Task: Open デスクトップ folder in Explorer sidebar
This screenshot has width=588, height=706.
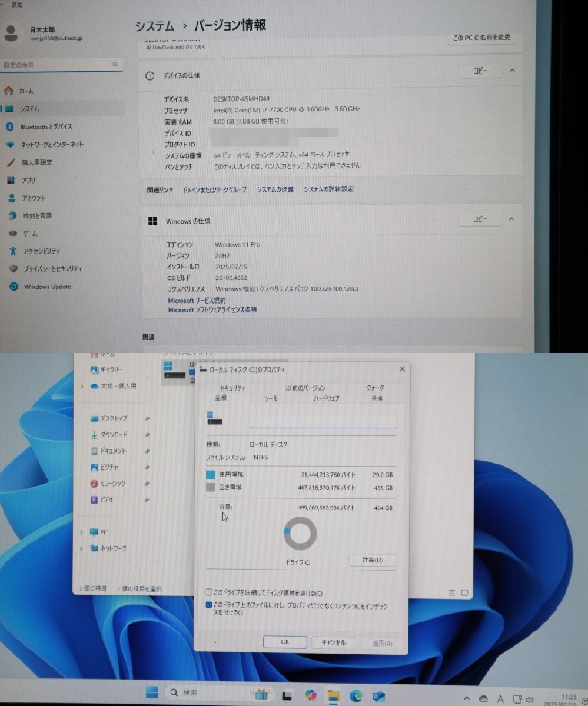Action: [x=108, y=418]
